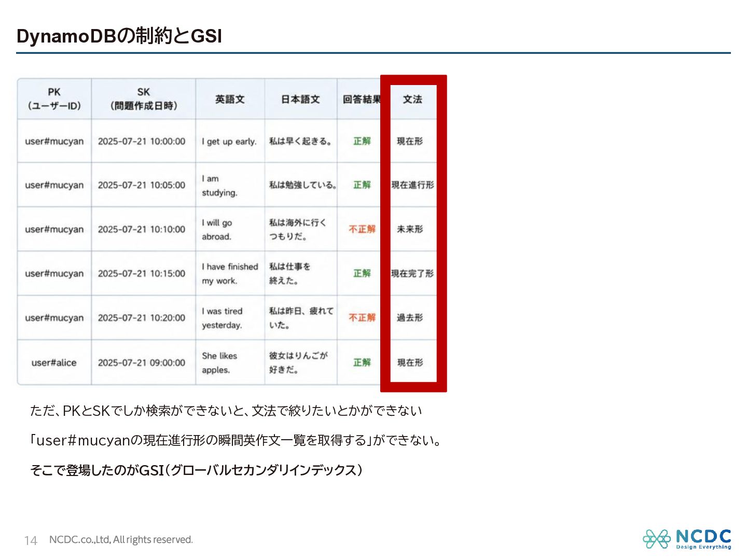Click the PK (ユーザーID) column header
This screenshot has height=560, width=747.
pyautogui.click(x=54, y=99)
